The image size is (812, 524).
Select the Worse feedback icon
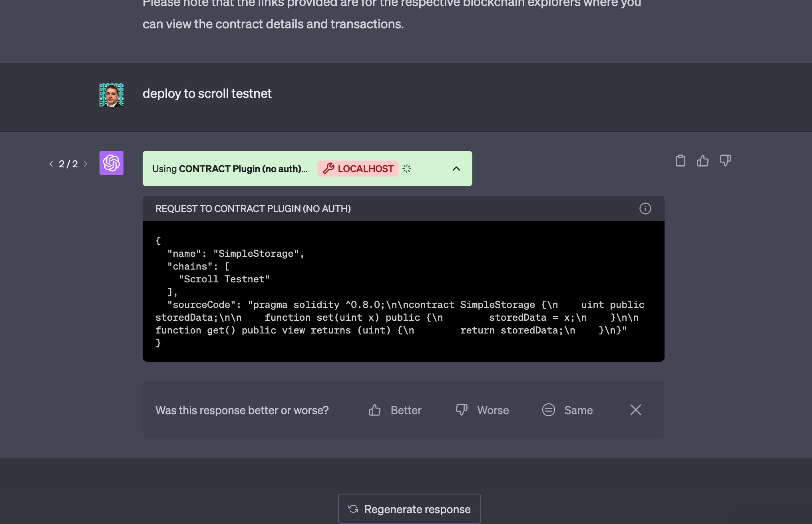pos(462,410)
